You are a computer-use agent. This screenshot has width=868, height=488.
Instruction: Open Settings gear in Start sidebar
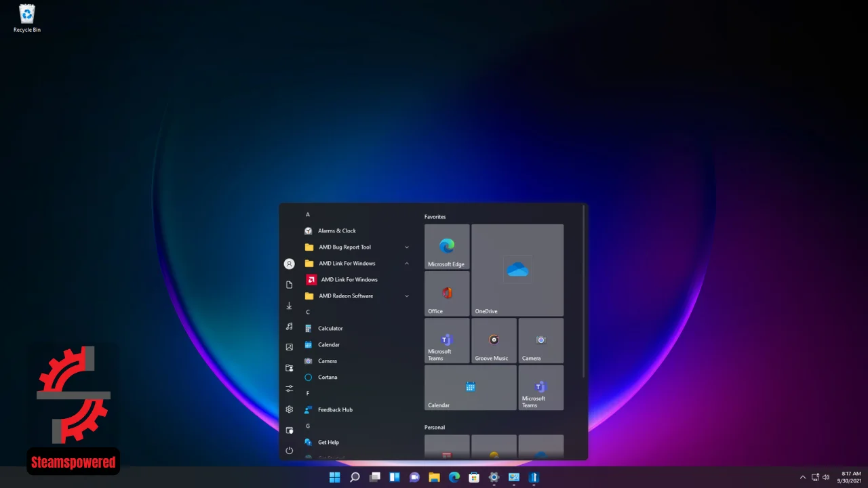290,409
